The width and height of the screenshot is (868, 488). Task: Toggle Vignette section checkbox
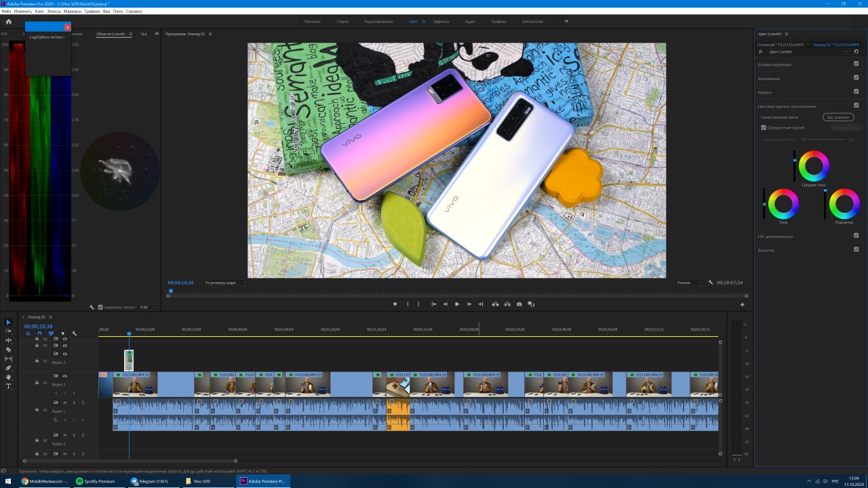point(856,249)
